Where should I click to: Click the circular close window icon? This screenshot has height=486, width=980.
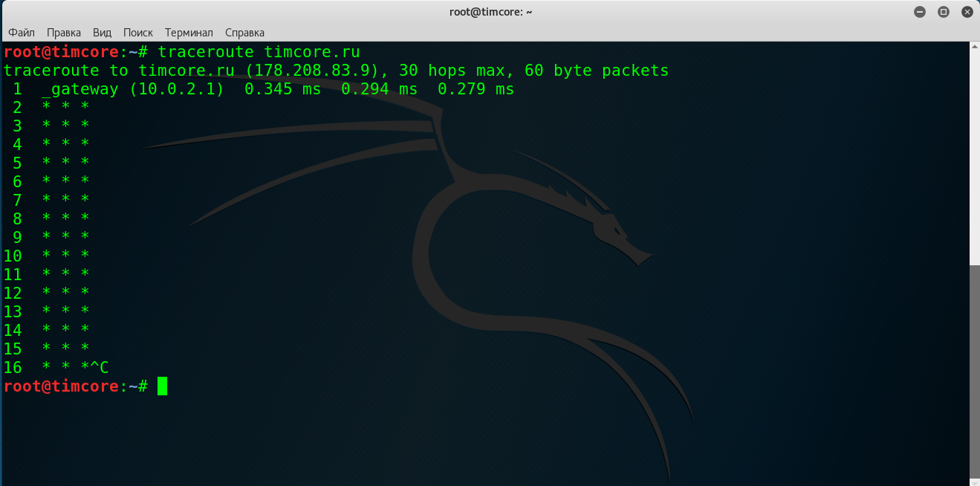coord(967,11)
